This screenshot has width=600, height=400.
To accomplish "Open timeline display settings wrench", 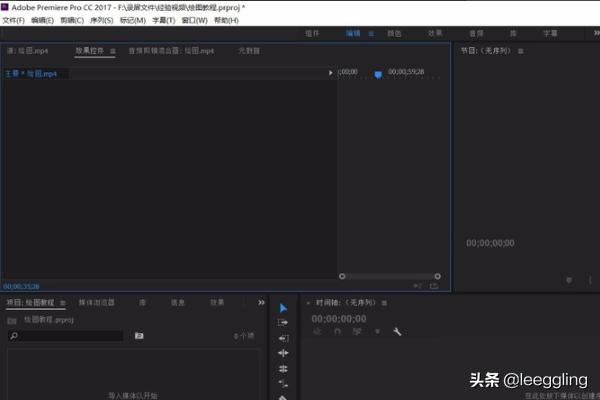I will click(x=397, y=331).
